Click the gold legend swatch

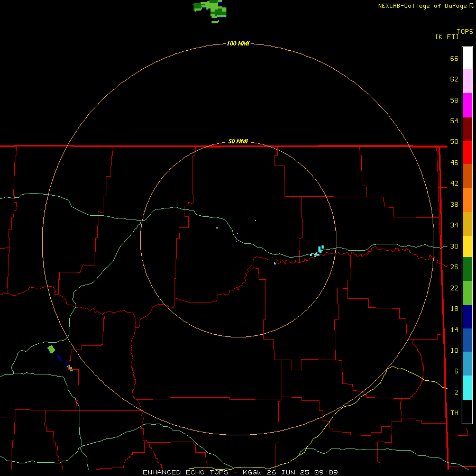pos(467,224)
